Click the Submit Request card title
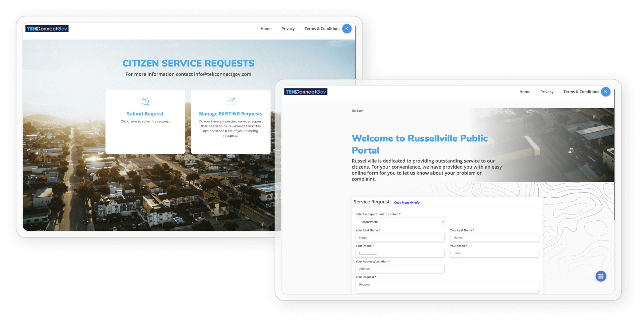Viewport: 644px width, 323px height. coord(145,114)
